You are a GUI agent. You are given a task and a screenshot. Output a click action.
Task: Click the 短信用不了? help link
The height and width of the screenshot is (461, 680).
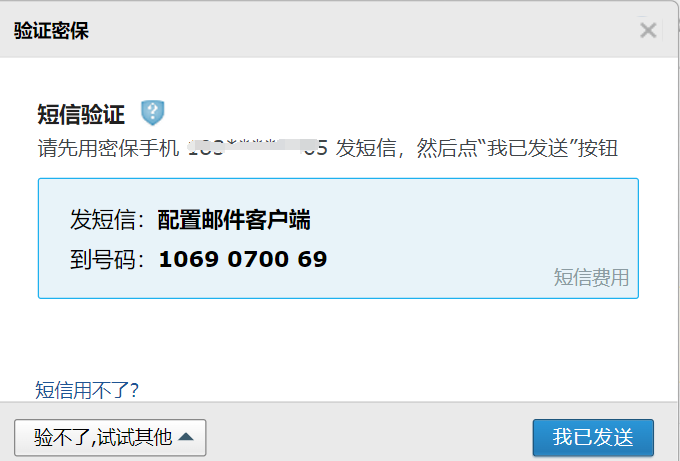tap(87, 390)
